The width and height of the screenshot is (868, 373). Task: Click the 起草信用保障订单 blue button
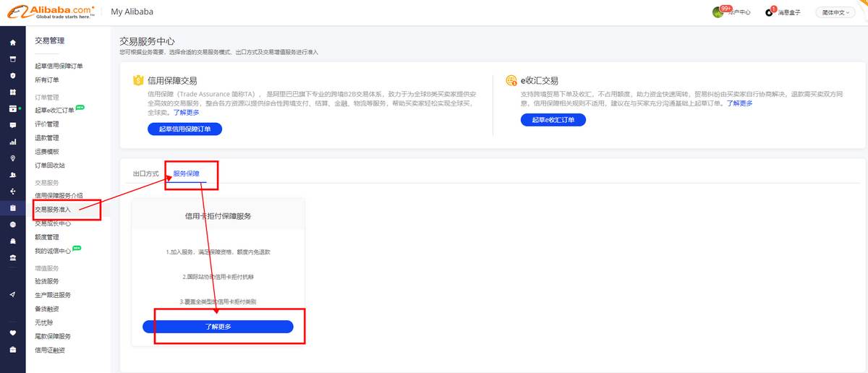click(x=184, y=129)
